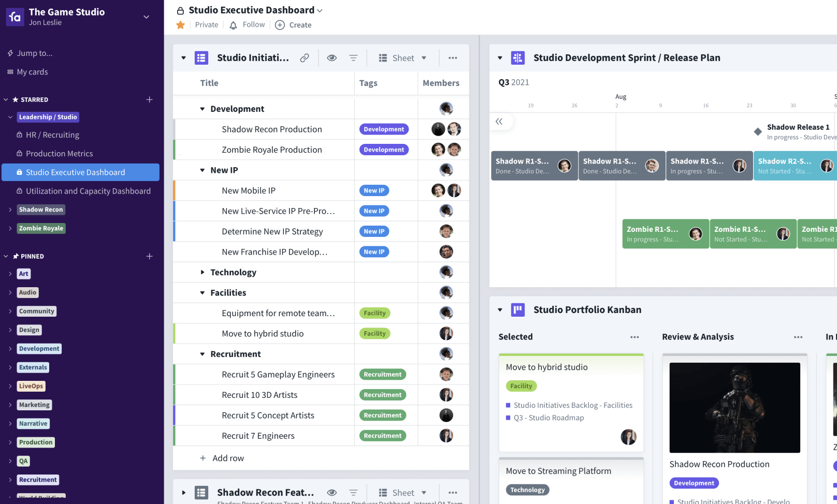Collapse the Facilities group row
Viewport: 837px width, 504px height.
tap(203, 293)
